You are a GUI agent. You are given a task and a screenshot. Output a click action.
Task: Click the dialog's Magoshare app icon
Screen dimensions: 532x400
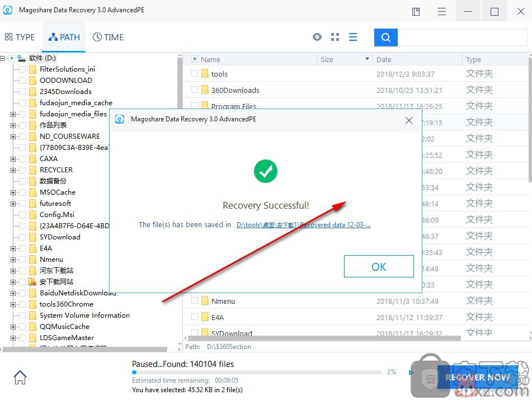click(119, 119)
